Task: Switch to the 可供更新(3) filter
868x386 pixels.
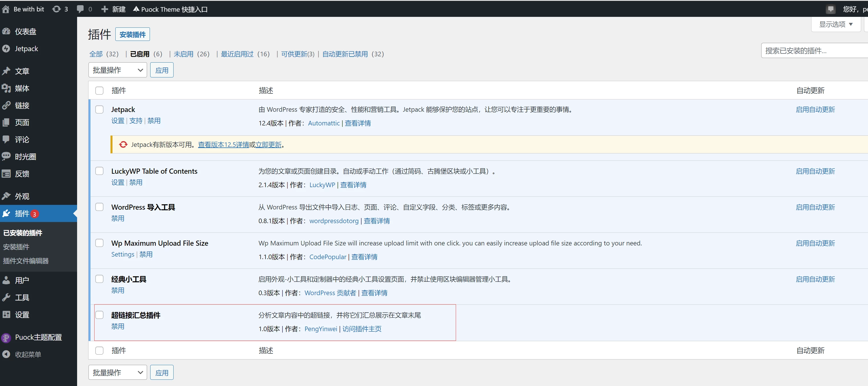Action: pyautogui.click(x=298, y=54)
